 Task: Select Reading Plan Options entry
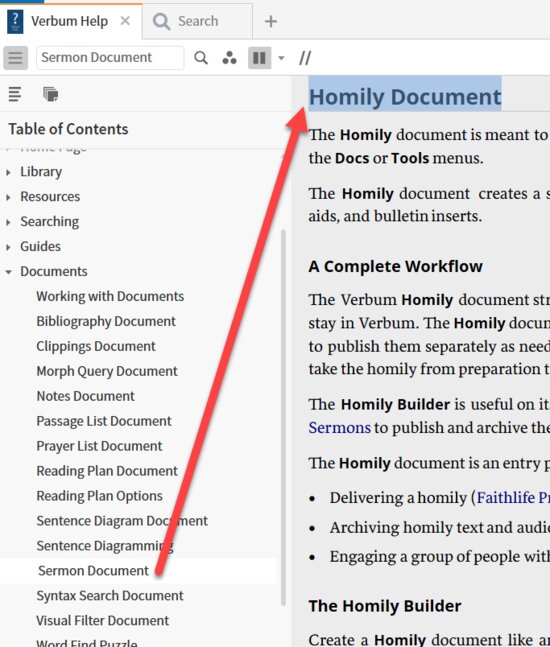pyautogui.click(x=99, y=496)
